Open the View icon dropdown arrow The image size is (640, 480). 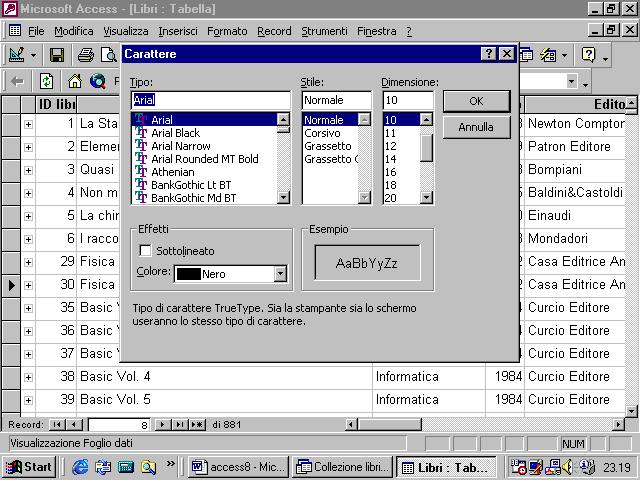(33, 55)
